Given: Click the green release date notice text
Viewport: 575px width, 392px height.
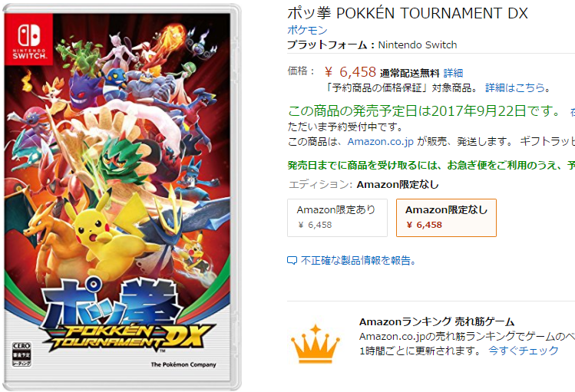Looking at the screenshot, I should [424, 110].
